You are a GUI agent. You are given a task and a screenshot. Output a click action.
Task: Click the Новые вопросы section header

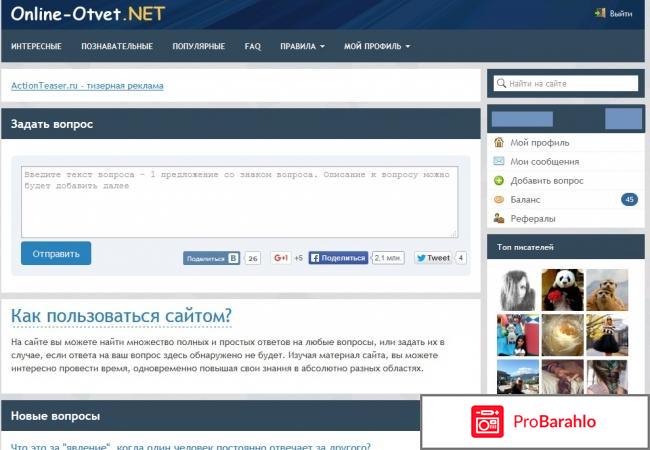(211, 416)
